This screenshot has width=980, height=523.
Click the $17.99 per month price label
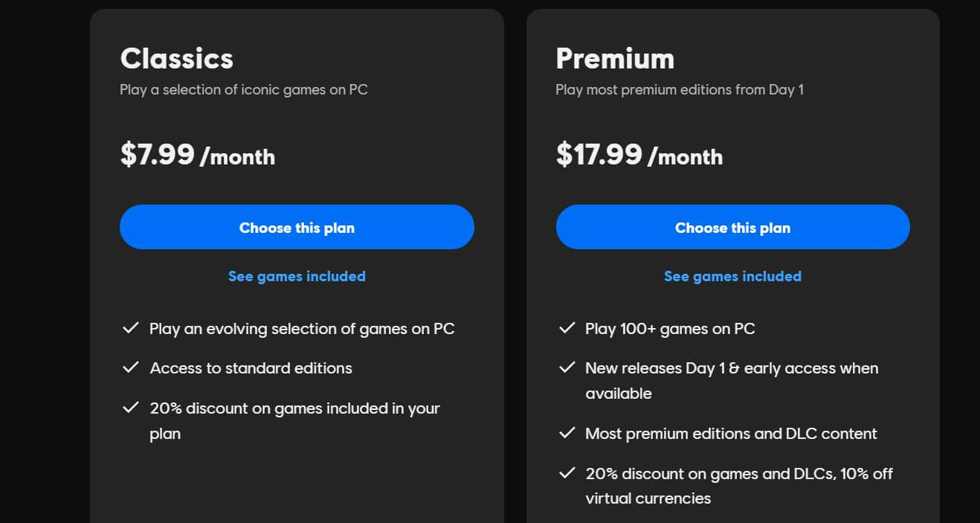tap(639, 156)
